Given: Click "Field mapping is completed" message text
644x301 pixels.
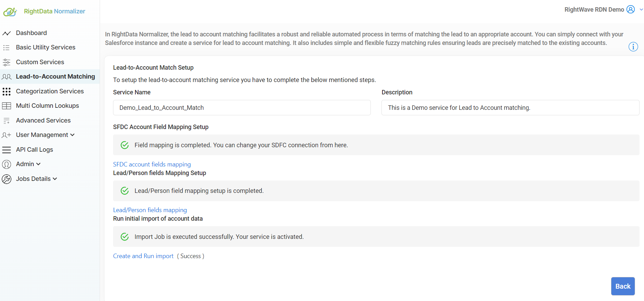Looking at the screenshot, I should pos(241,145).
